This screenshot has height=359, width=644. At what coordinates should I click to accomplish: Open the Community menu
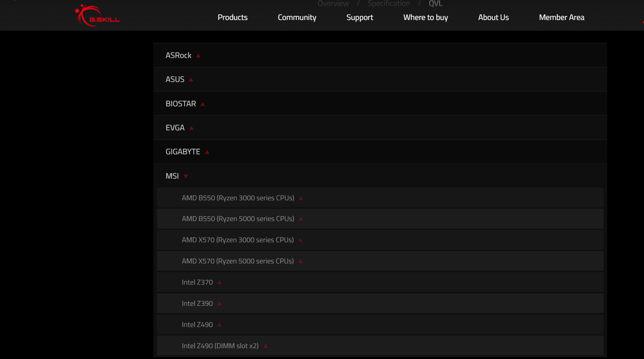[x=297, y=18]
